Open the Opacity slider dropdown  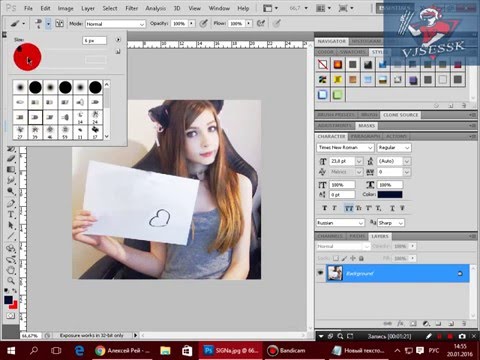(x=191, y=24)
